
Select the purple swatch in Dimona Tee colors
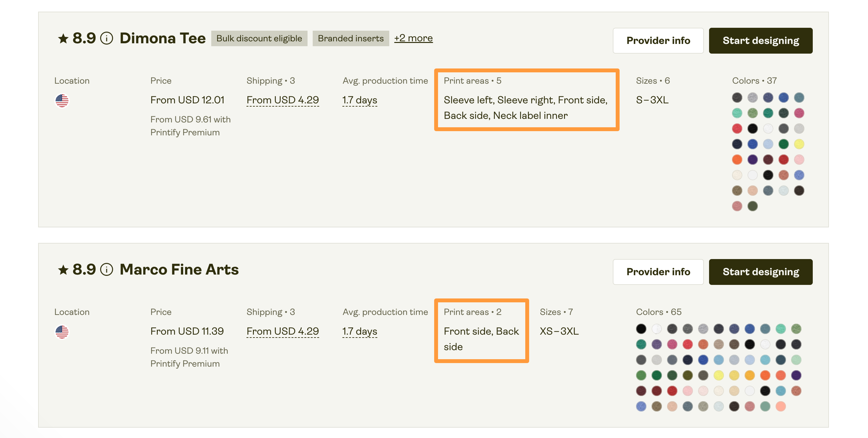pos(752,160)
